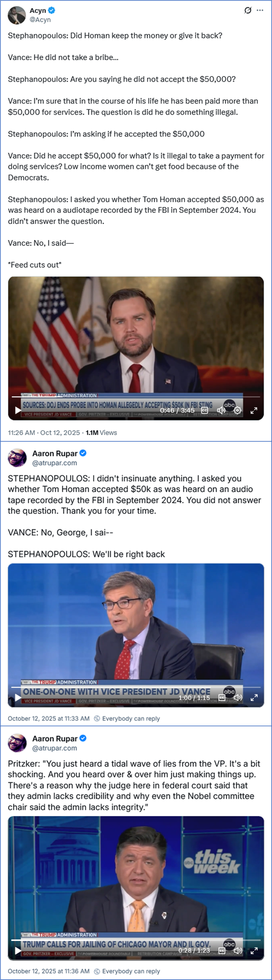Click the Grok icon on Acyn's post
The height and width of the screenshot is (980, 272).
pos(248,11)
